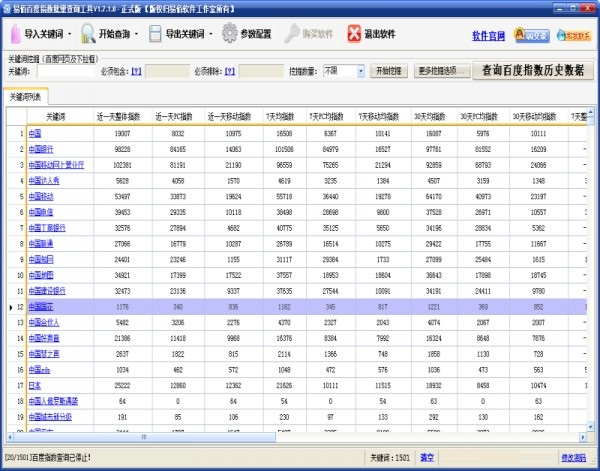The height and width of the screenshot is (471, 600).
Task: Open the 导入关键词 dropdown arrow
Action: pyautogui.click(x=70, y=35)
